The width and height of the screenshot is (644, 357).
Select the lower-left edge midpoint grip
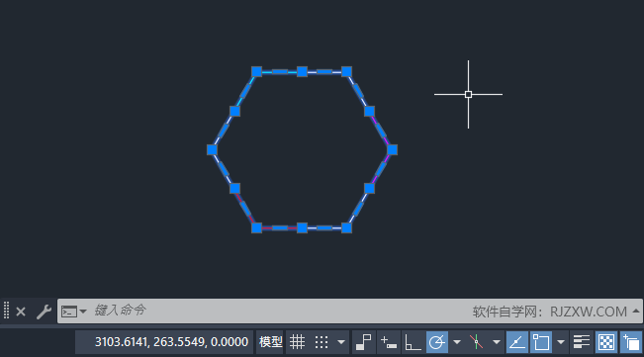pos(234,188)
